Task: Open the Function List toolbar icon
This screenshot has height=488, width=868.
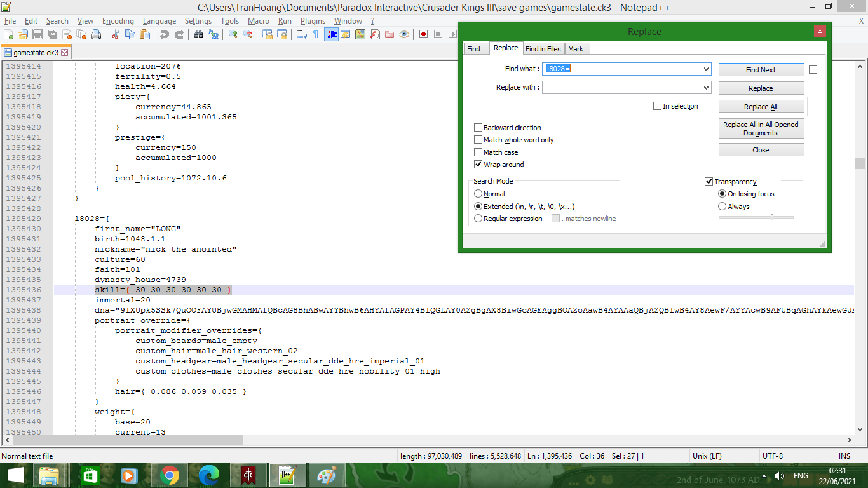Action: tap(375, 34)
